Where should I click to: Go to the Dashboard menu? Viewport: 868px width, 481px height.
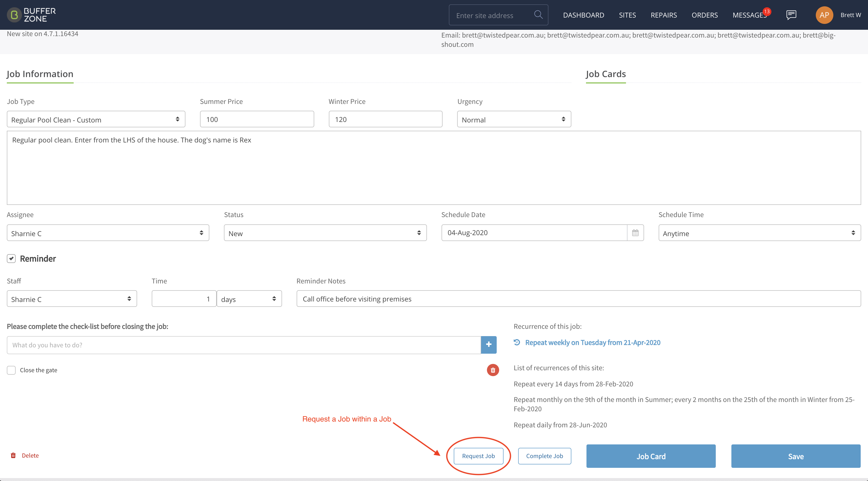coord(584,15)
